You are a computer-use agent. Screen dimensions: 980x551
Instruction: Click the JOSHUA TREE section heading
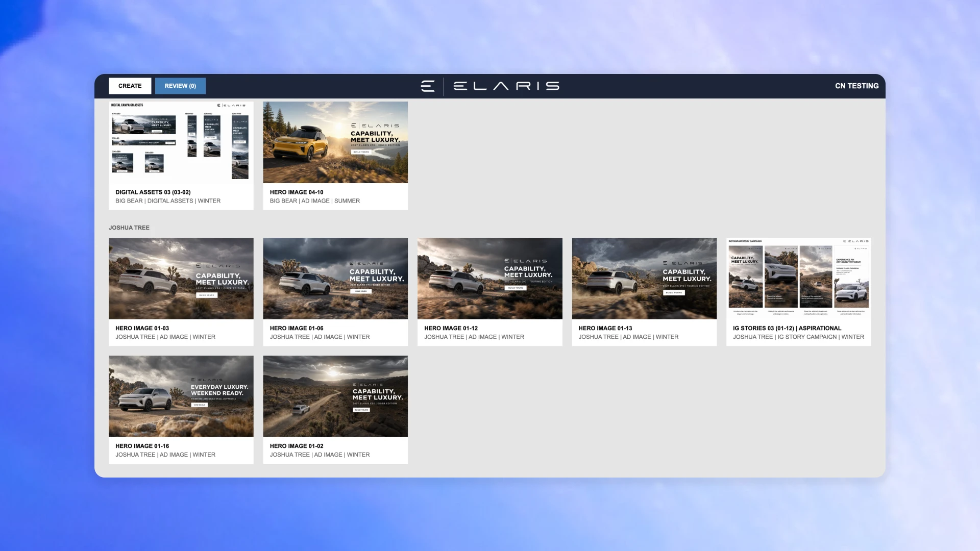pyautogui.click(x=129, y=228)
